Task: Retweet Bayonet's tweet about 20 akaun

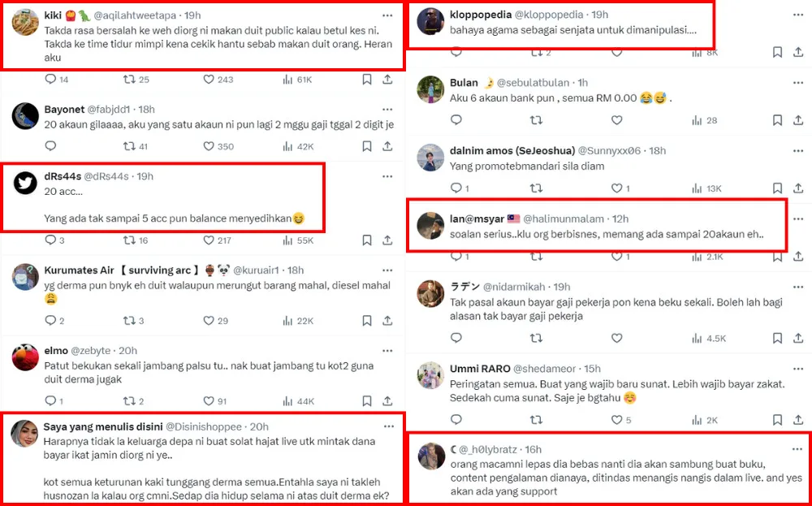Action: click(129, 146)
